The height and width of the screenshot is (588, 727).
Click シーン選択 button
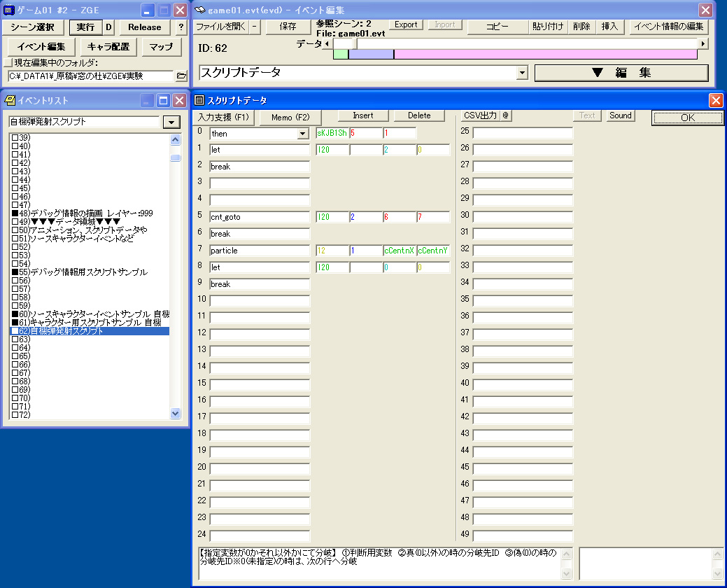point(32,27)
